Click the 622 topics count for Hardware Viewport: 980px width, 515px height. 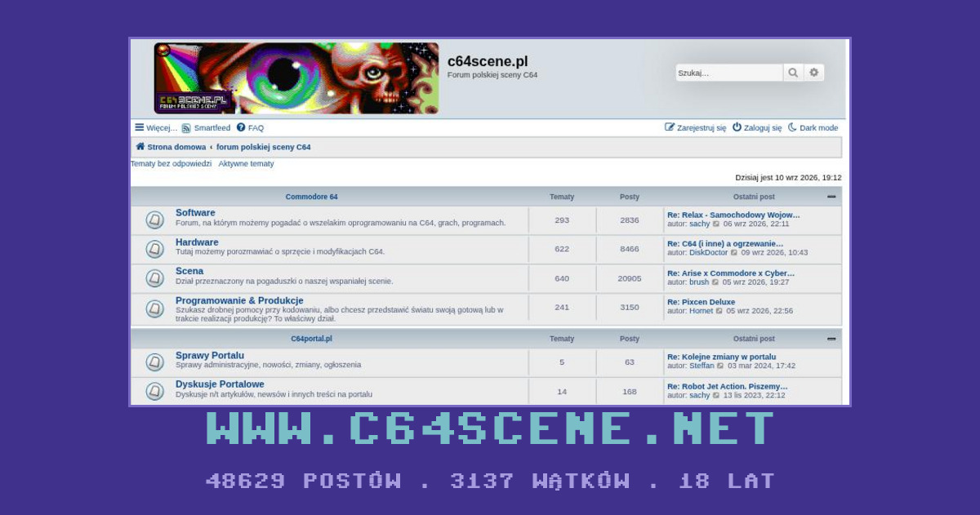click(562, 249)
